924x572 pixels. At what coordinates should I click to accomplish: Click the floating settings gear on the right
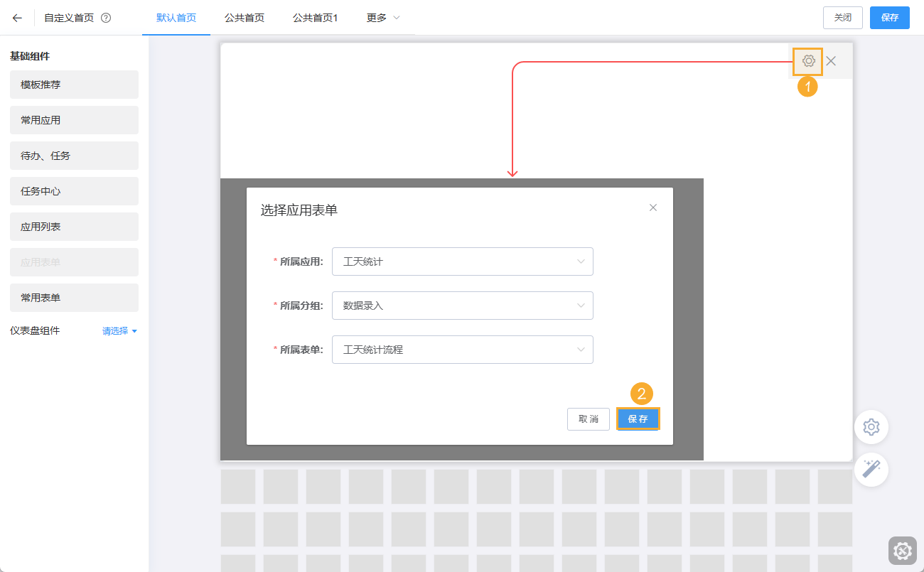[871, 427]
